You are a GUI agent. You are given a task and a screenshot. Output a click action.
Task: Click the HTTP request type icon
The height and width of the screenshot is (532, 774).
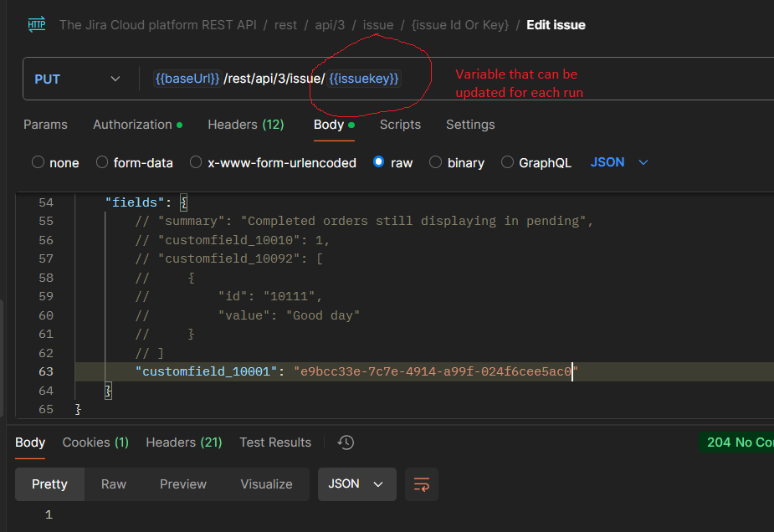(x=37, y=24)
